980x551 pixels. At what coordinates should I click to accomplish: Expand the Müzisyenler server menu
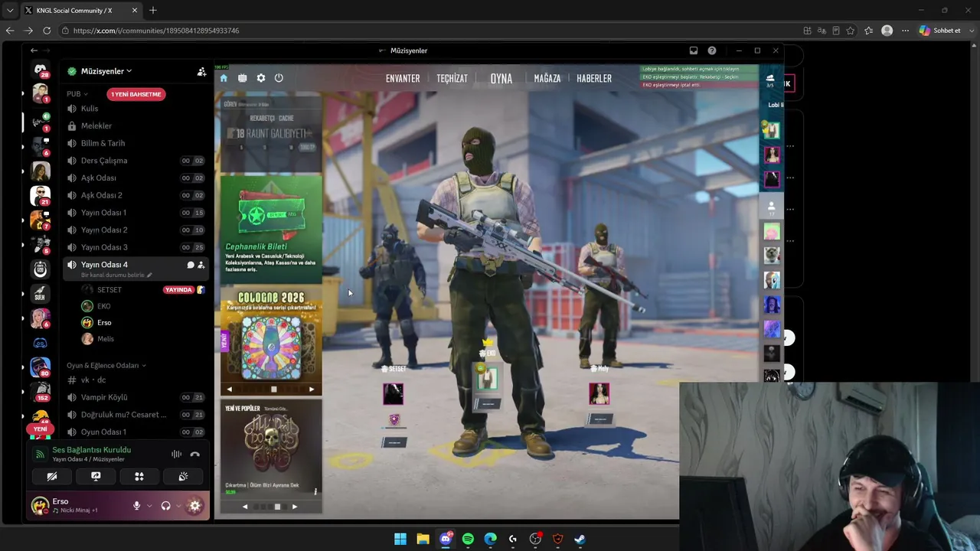[106, 71]
